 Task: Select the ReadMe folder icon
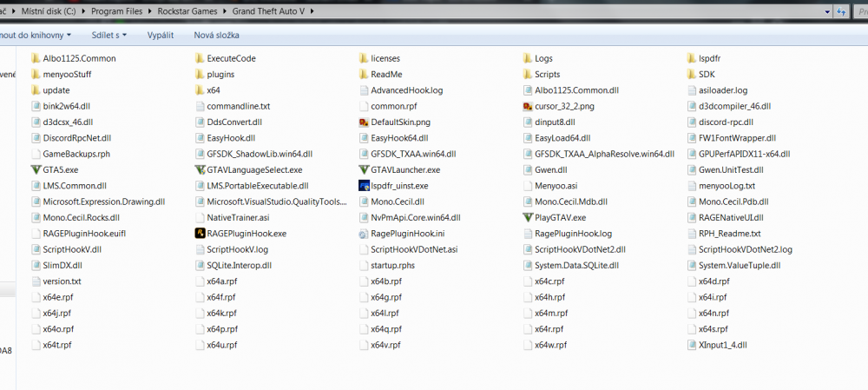pos(364,74)
